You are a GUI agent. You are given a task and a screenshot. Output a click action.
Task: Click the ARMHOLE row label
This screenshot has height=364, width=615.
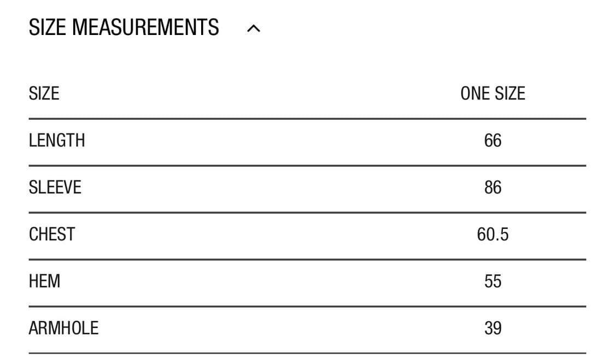pyautogui.click(x=63, y=328)
